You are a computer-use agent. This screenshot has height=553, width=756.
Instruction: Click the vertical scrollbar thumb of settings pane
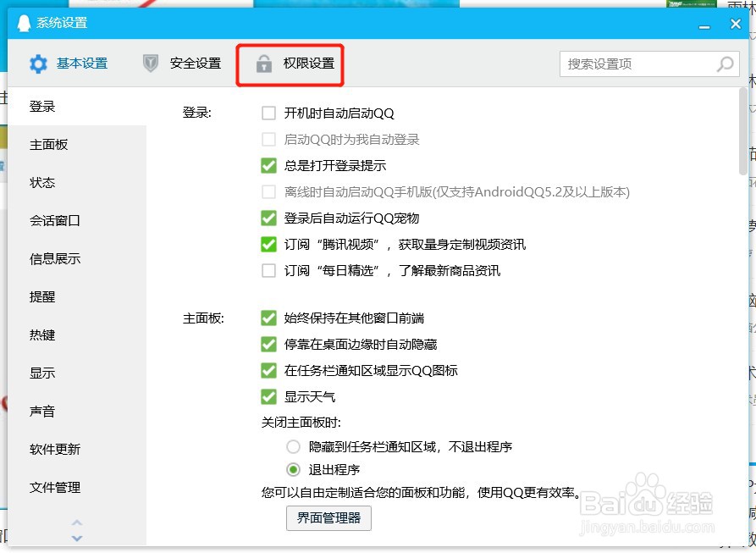point(743,131)
